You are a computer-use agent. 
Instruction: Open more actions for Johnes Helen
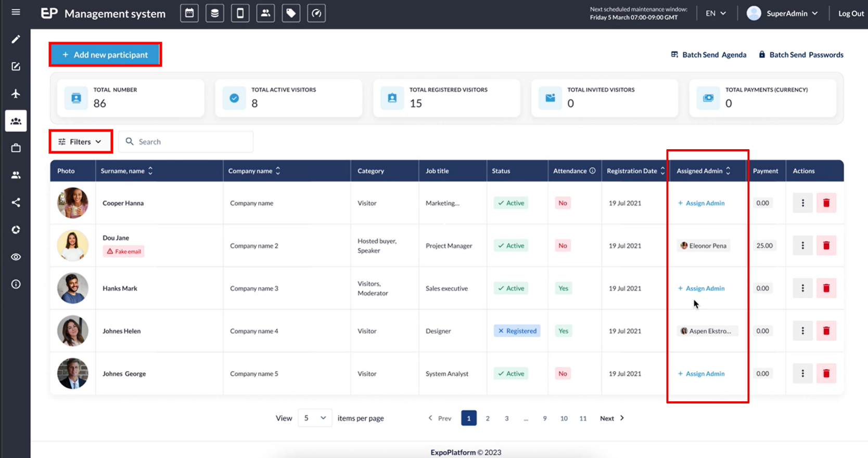802,331
